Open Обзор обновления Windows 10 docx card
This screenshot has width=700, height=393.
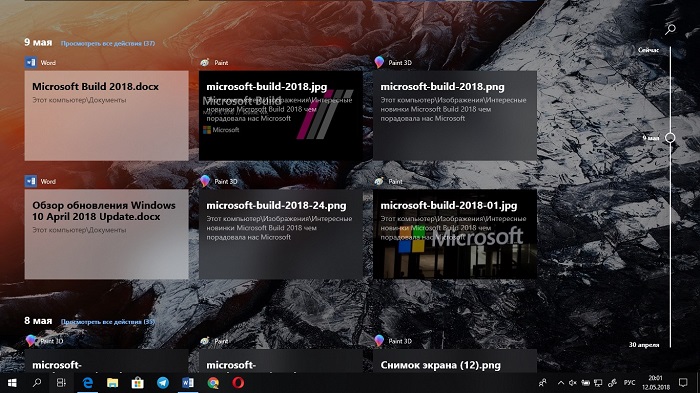106,234
